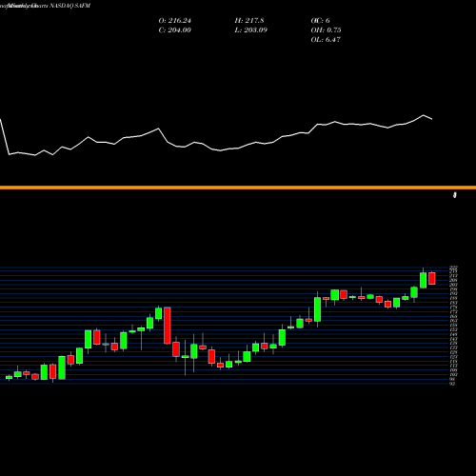Image resolution: width=476 pixels, height=476 pixels.
Task: Click the low price value L: 203.09
Action: [251, 30]
